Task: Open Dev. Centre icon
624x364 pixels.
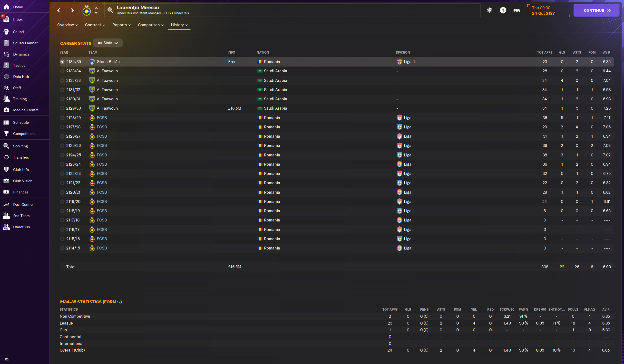Action: tap(6, 204)
